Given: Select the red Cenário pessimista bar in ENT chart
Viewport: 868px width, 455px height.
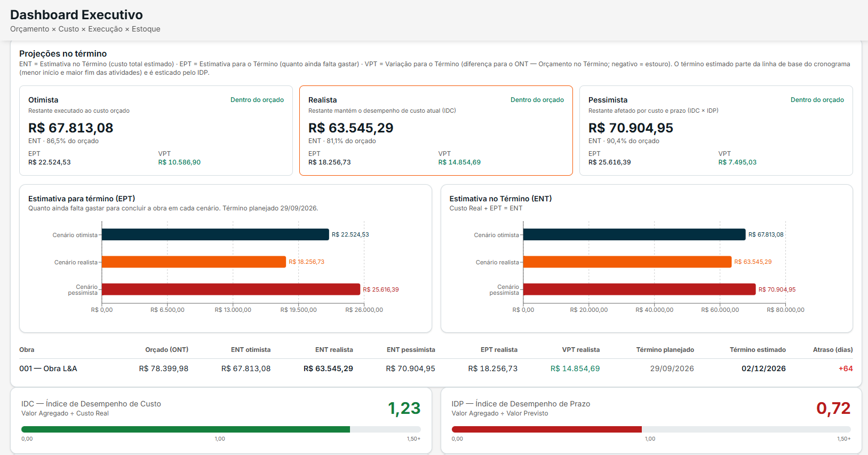Looking at the screenshot, I should [x=640, y=289].
